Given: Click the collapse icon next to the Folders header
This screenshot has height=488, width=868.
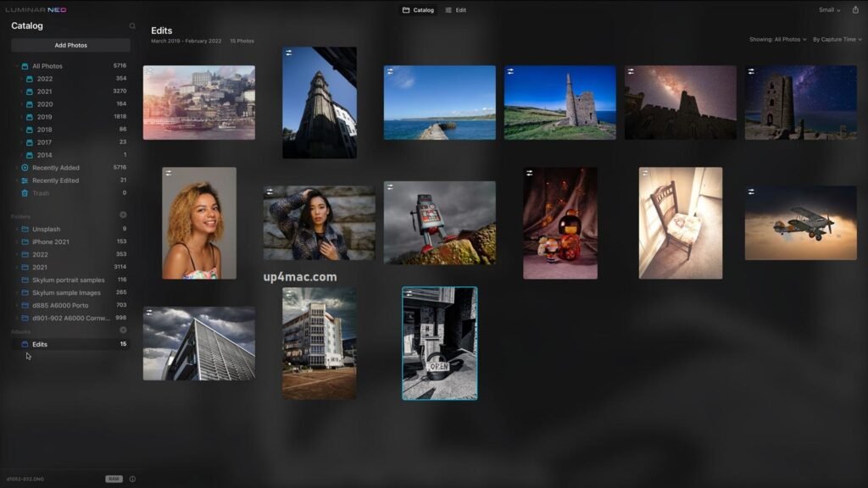Looking at the screenshot, I should click(125, 216).
